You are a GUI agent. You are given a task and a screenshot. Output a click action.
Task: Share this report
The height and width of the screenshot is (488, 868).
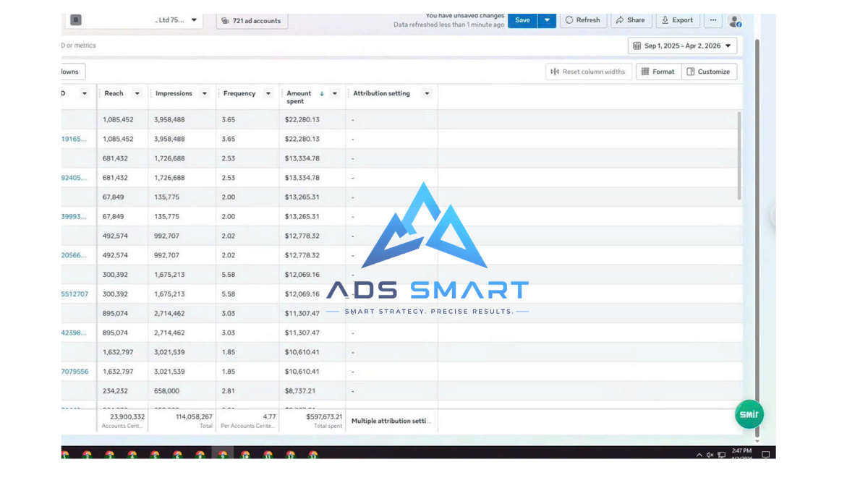coord(630,20)
